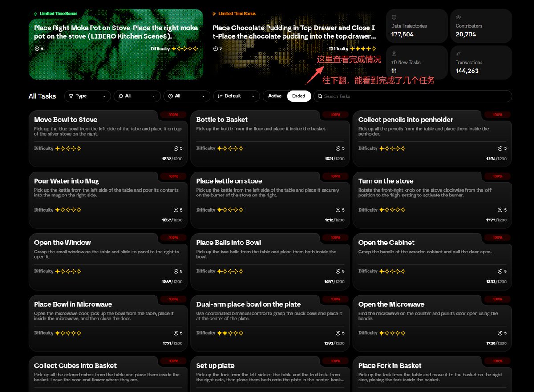Viewport: 534px width, 392px height.
Task: Click the reward icon on Chocolate Pudding banner
Action: [215, 48]
